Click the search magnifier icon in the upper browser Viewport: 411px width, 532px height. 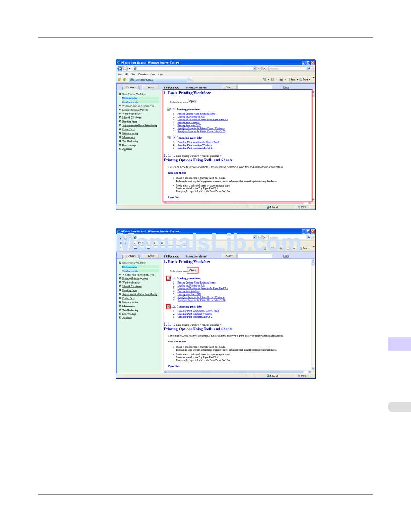[x=309, y=68]
